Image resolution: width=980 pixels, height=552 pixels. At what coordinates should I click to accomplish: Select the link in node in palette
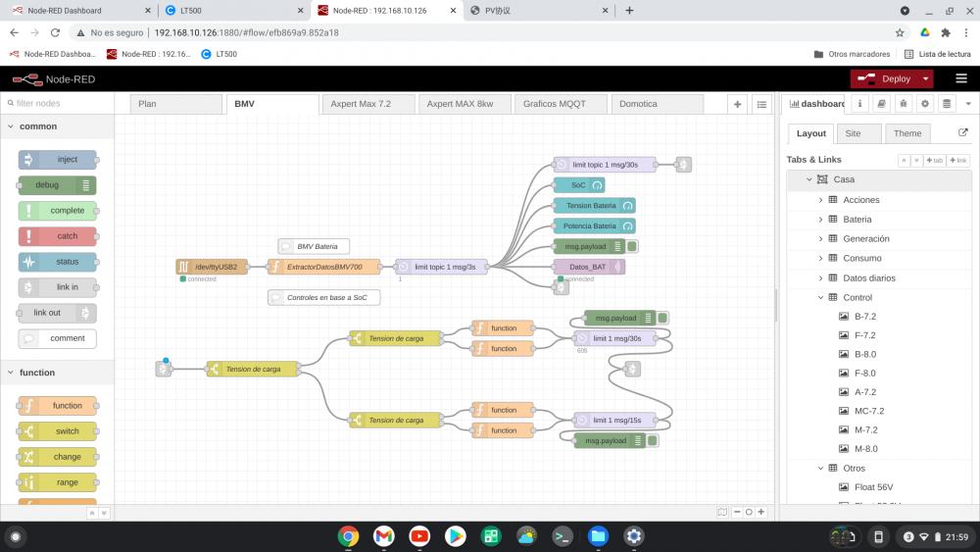click(x=58, y=287)
